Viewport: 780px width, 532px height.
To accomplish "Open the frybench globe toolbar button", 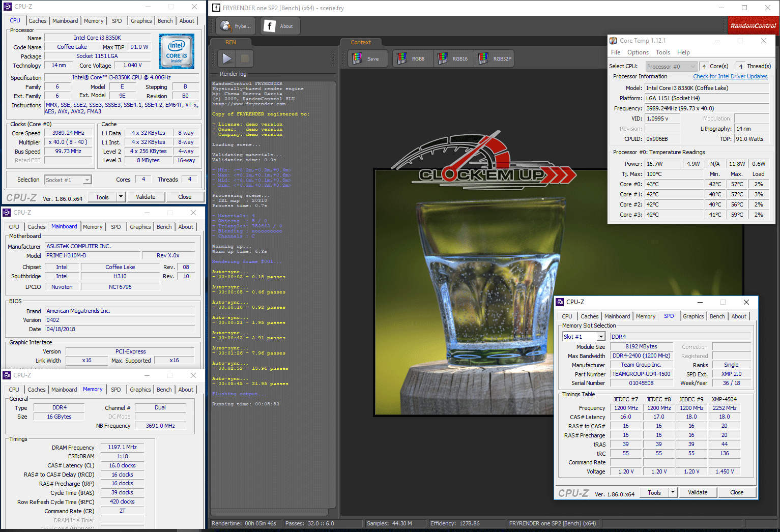I will coord(235,26).
